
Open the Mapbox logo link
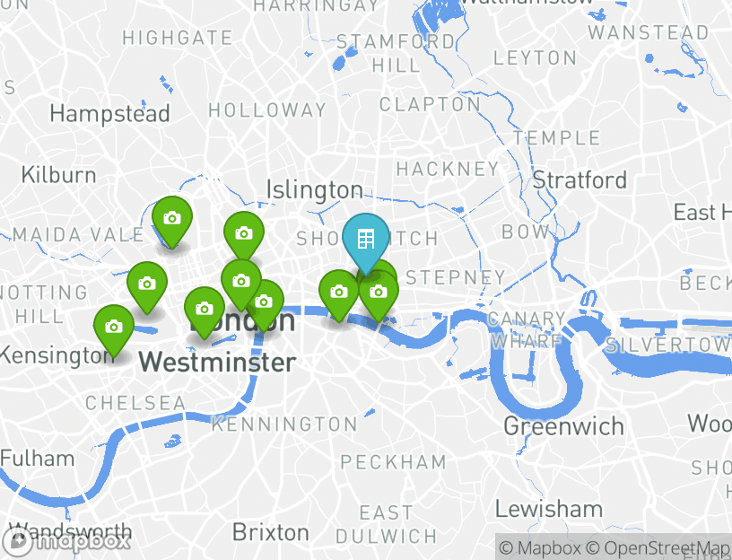[x=65, y=541]
